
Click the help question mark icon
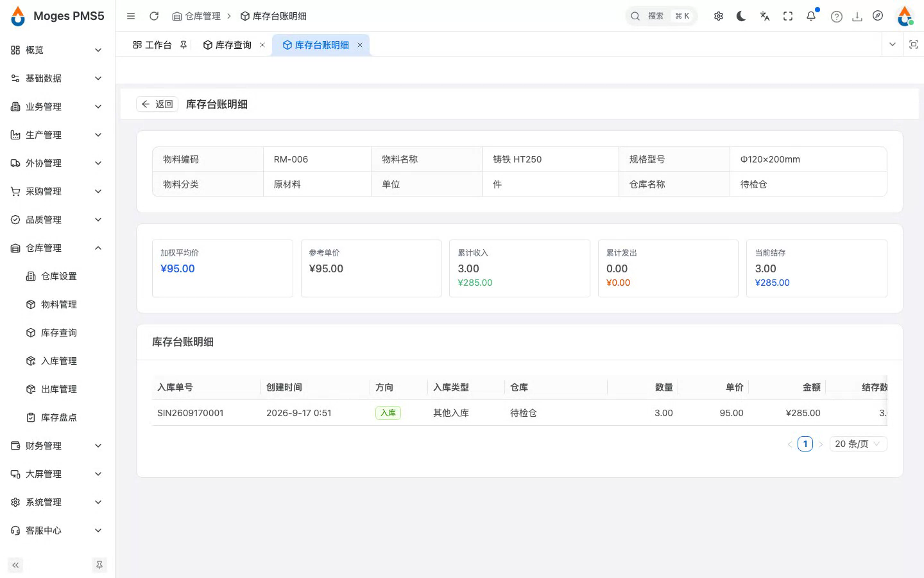(x=837, y=17)
